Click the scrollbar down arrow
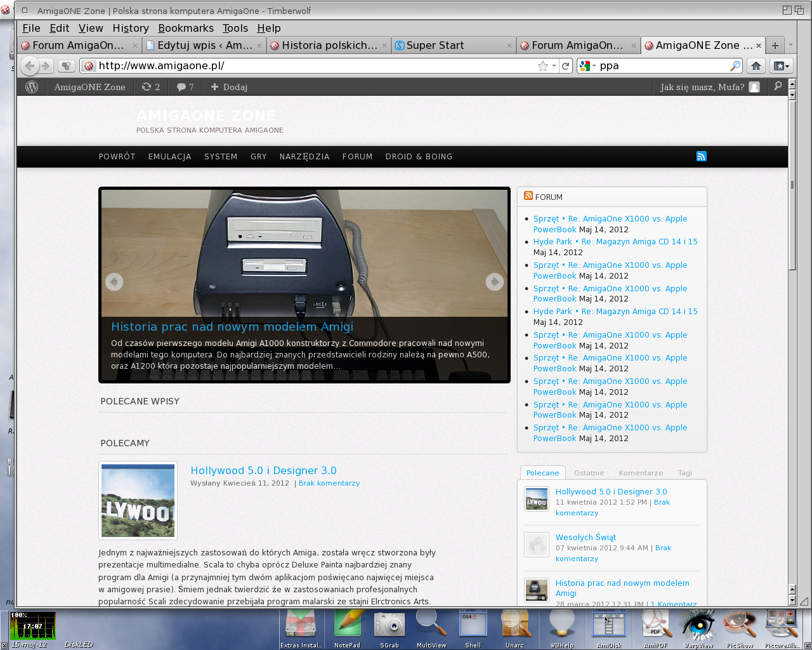 coord(792,600)
